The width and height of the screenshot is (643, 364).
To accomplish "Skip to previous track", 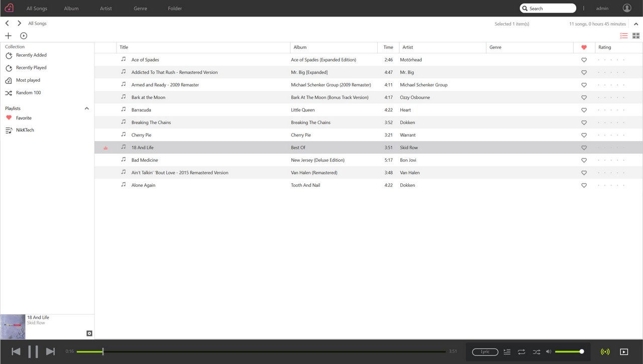I will pyautogui.click(x=16, y=351).
